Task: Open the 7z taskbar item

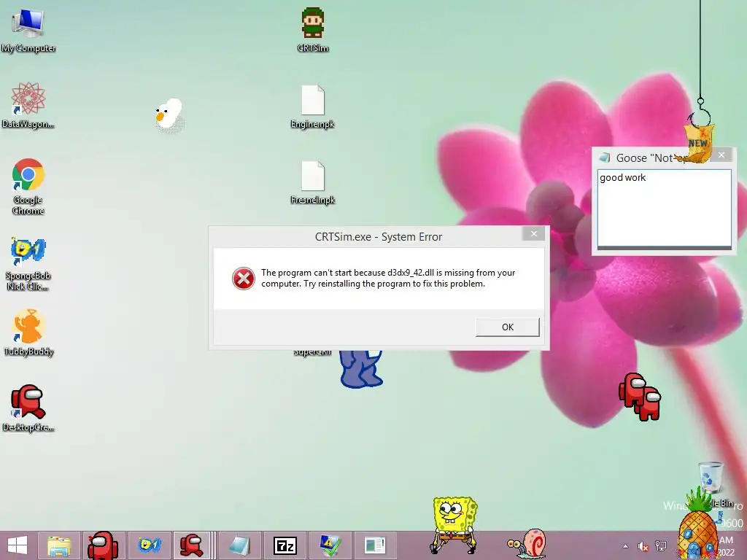Action: coord(285,545)
